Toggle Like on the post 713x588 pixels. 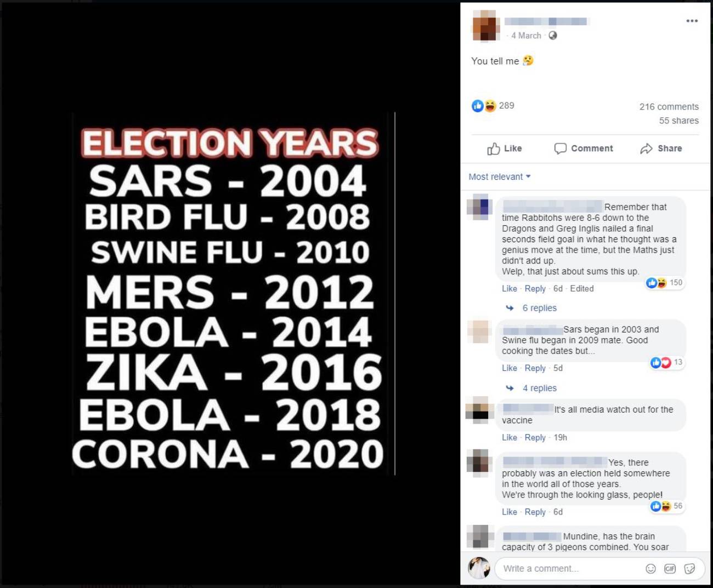pyautogui.click(x=505, y=148)
